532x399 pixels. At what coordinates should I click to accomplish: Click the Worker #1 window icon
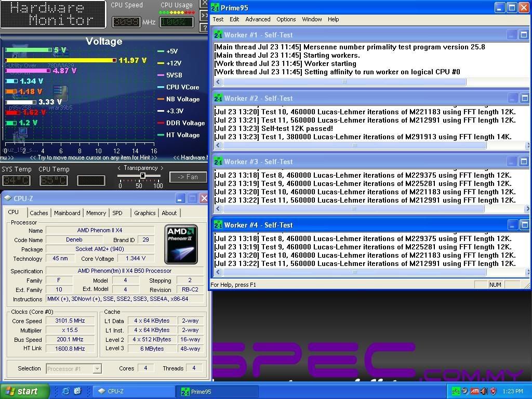pos(218,35)
